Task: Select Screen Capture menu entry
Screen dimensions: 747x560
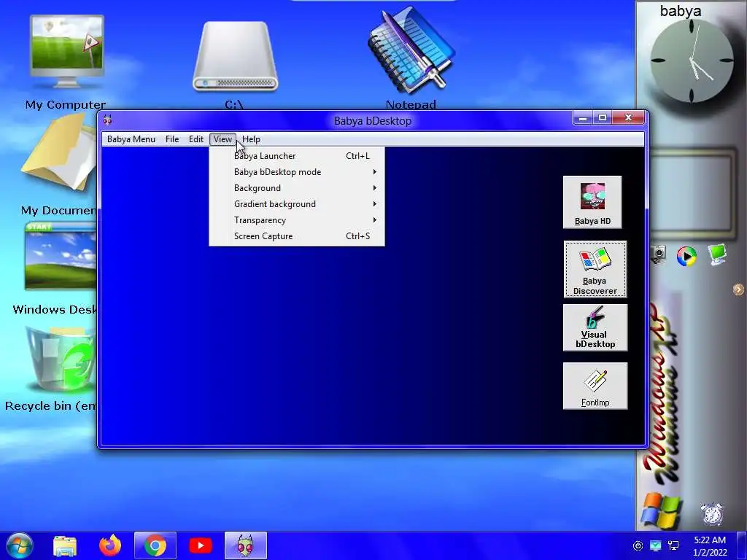Action: click(297, 236)
